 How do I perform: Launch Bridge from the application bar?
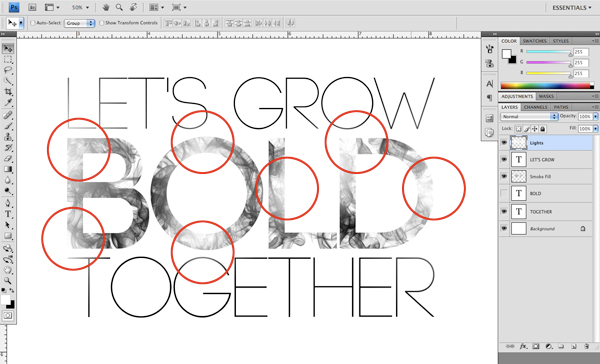click(32, 7)
